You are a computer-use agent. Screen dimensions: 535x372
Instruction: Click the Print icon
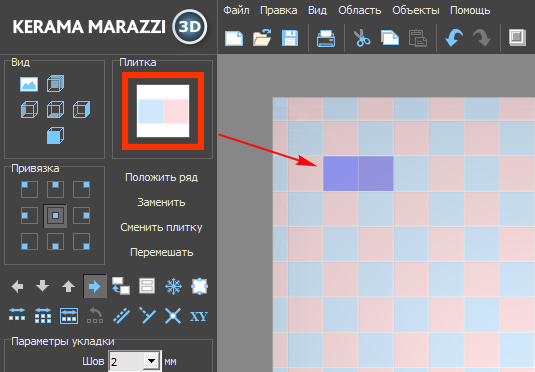click(x=326, y=38)
